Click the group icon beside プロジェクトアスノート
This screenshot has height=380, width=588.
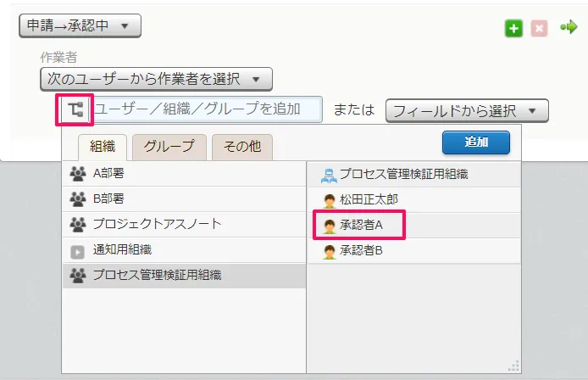coord(78,225)
